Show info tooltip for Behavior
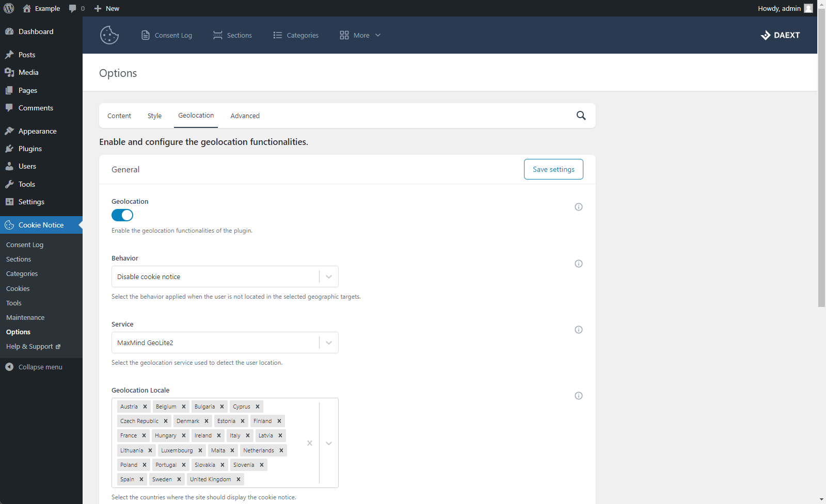Screen dimensions: 826x504 pyautogui.click(x=579, y=264)
